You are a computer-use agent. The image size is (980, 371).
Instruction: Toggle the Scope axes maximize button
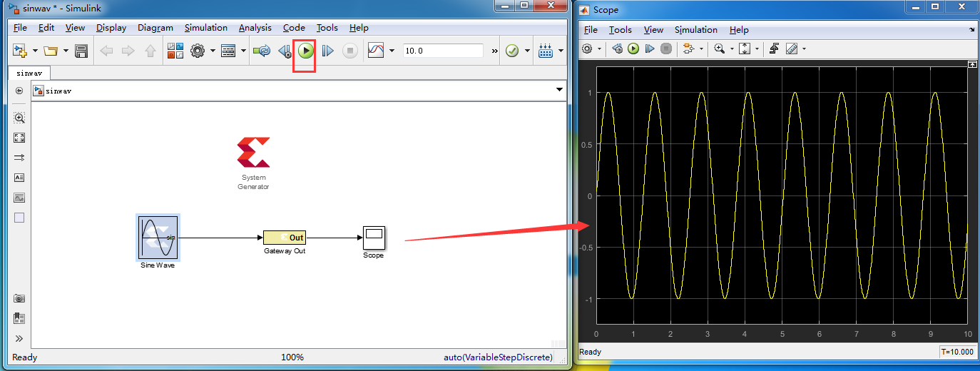[971, 64]
